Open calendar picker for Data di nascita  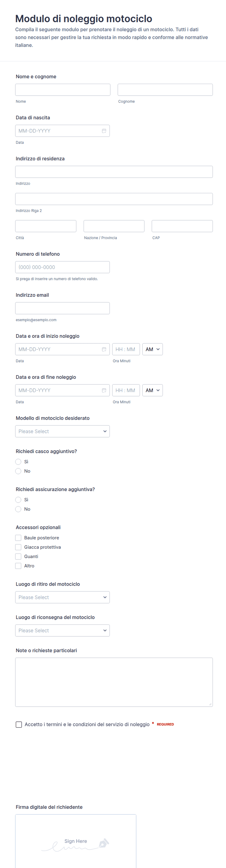(104, 131)
